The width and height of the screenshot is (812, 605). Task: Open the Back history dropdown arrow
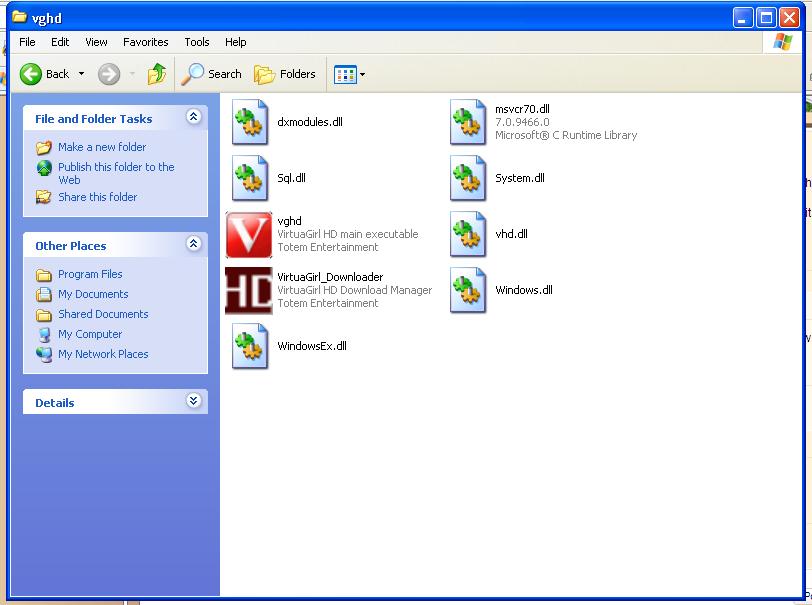[x=82, y=74]
